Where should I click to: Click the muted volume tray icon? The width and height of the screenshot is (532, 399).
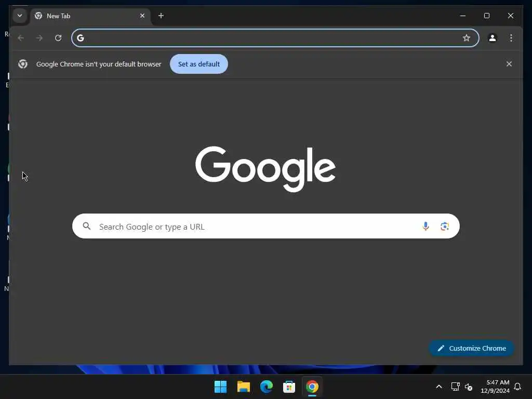[469, 387]
